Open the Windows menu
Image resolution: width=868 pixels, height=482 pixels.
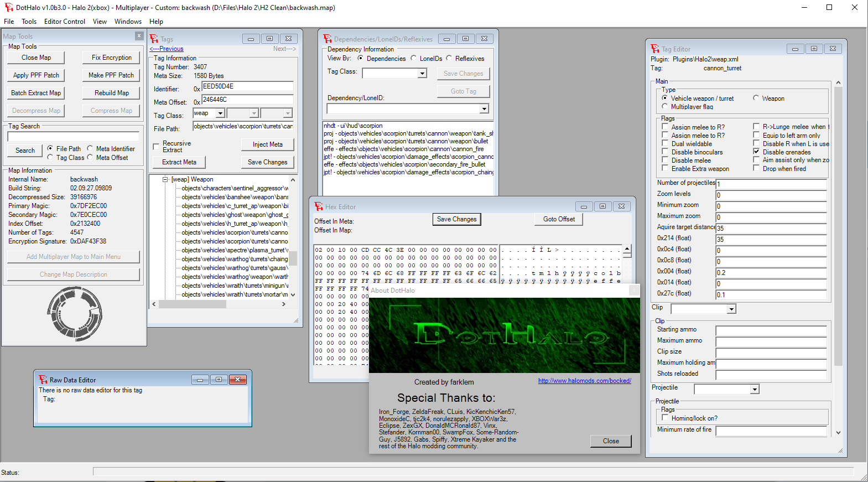pos(128,22)
